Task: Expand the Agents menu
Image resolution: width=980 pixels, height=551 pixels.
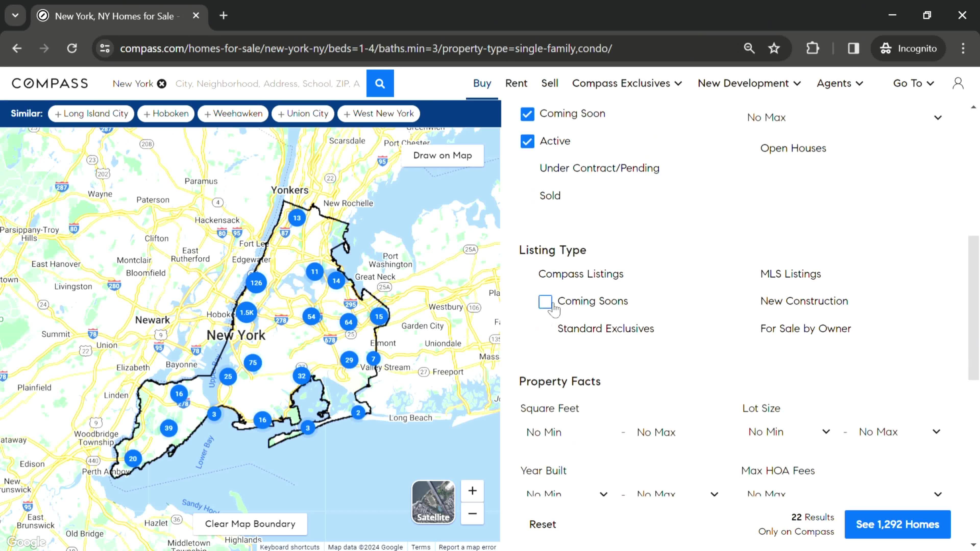Action: [x=840, y=83]
